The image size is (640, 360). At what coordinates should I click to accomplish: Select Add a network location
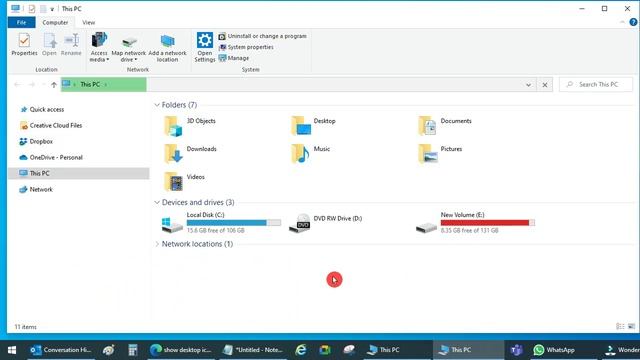(x=167, y=47)
